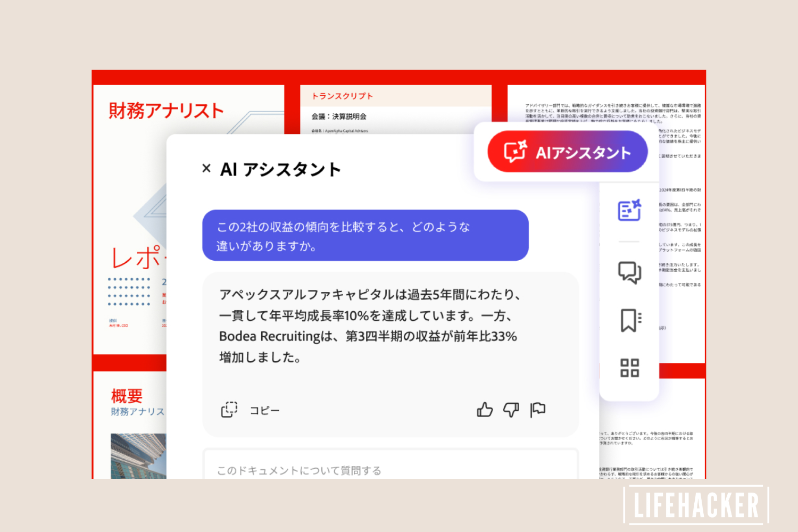Give the AI response a thumbs down
The height and width of the screenshot is (532, 798).
pos(511,410)
